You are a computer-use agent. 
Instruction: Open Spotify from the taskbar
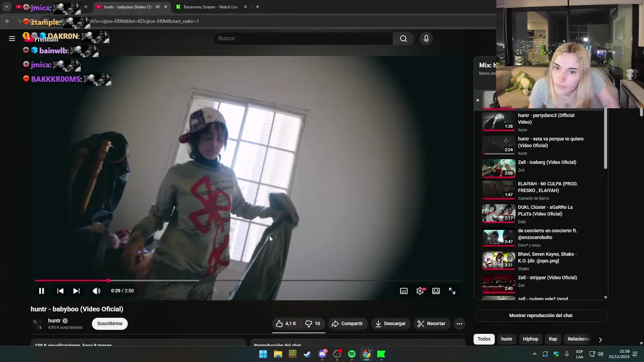pos(352,354)
